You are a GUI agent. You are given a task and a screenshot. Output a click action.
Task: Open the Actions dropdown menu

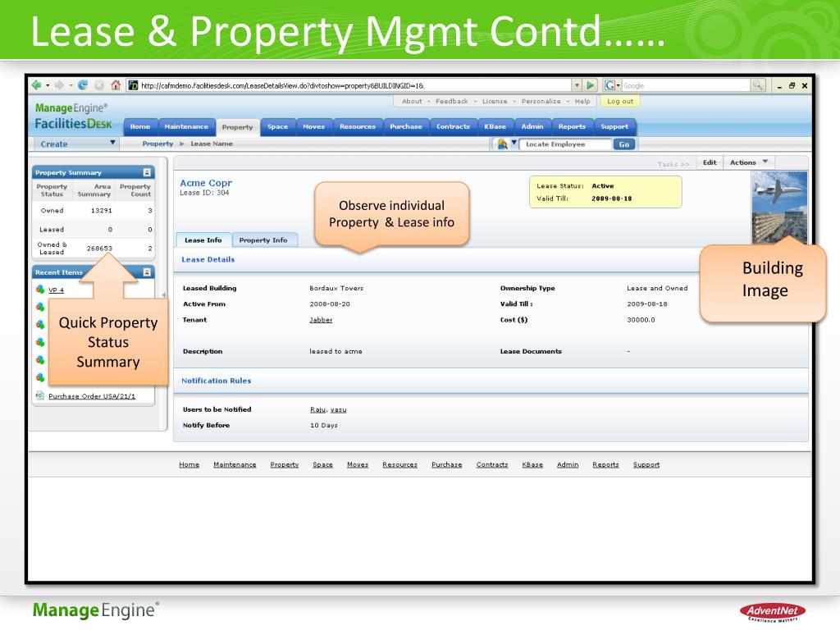[749, 162]
